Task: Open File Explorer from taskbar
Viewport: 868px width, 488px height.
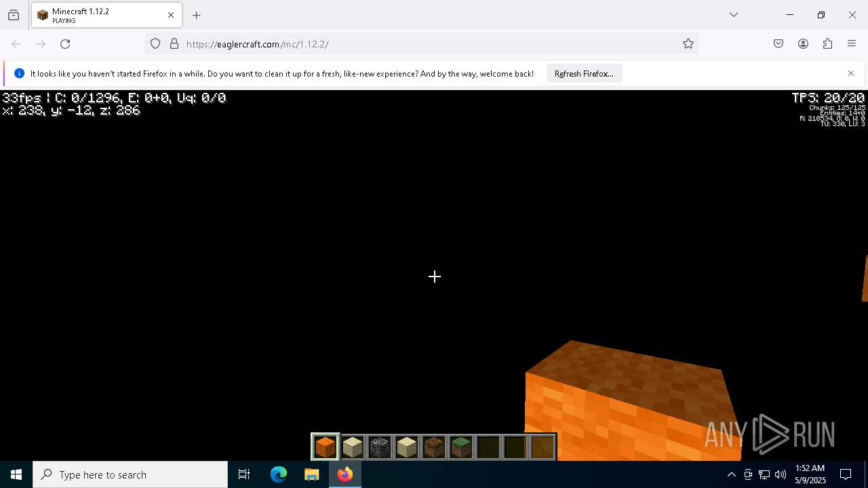Action: tap(312, 474)
